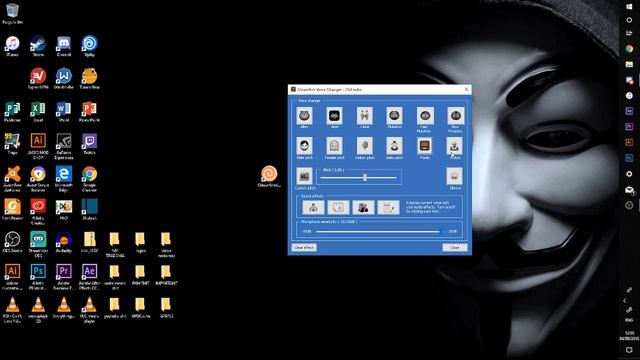This screenshot has height=360, width=640.
Task: Launch Adobe Premiere Pro from desktop
Action: point(64,277)
